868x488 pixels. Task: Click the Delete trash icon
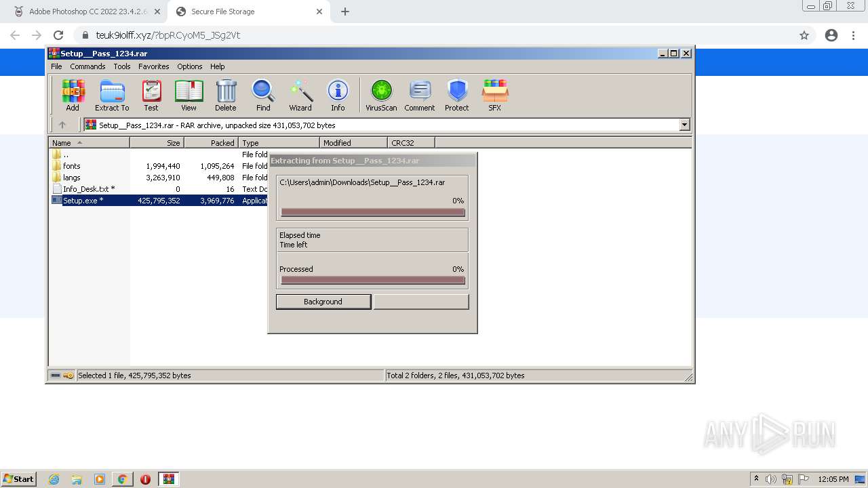[x=226, y=96]
